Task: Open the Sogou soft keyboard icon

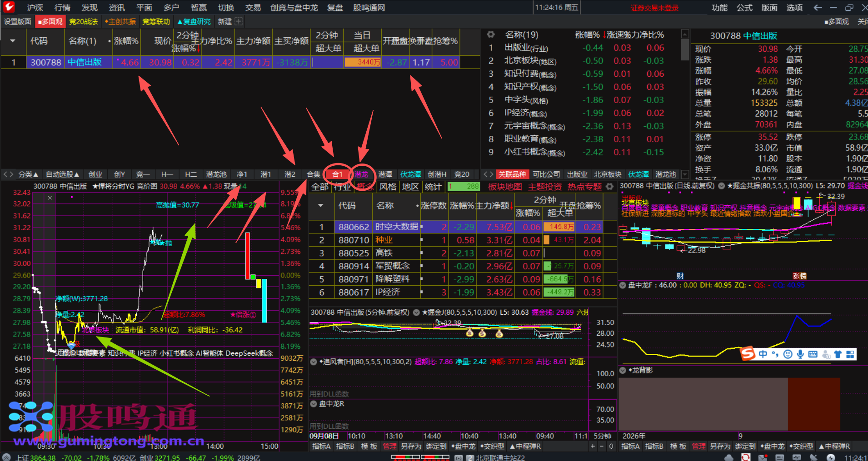Action: click(813, 354)
